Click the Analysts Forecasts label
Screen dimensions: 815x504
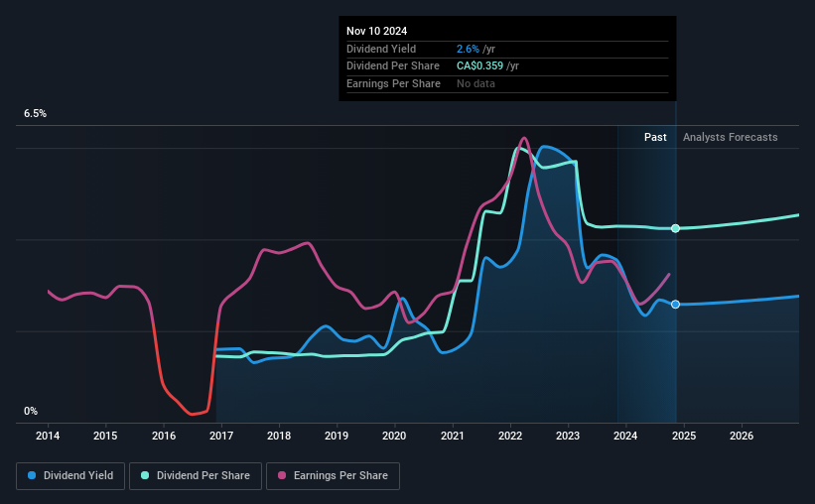pyautogui.click(x=730, y=137)
